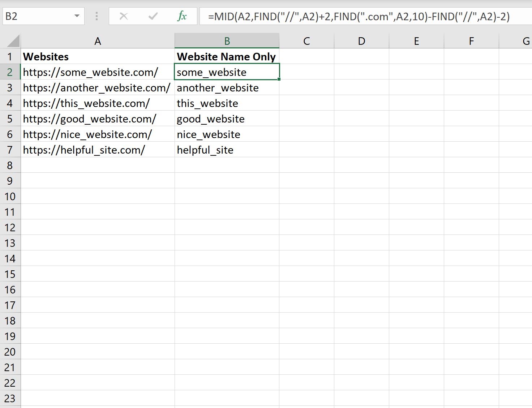Expand the cell reference list beside B2
This screenshot has width=532, height=408.
point(77,16)
